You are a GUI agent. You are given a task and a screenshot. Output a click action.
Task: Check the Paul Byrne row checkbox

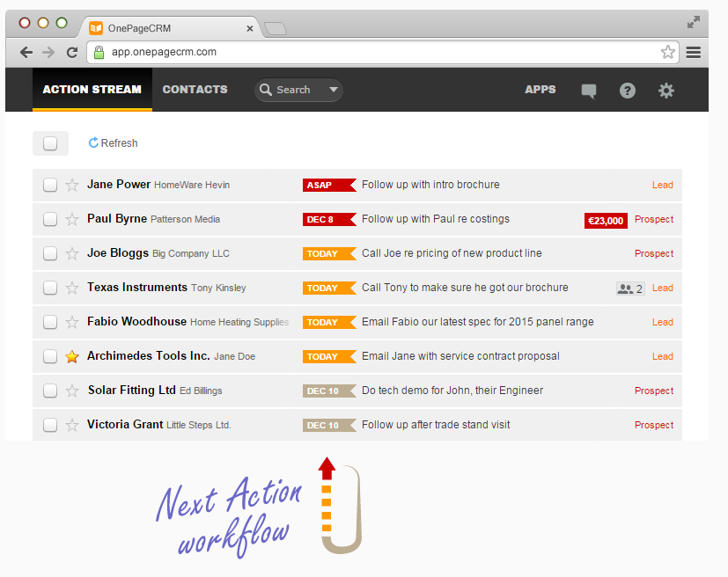pyautogui.click(x=50, y=219)
